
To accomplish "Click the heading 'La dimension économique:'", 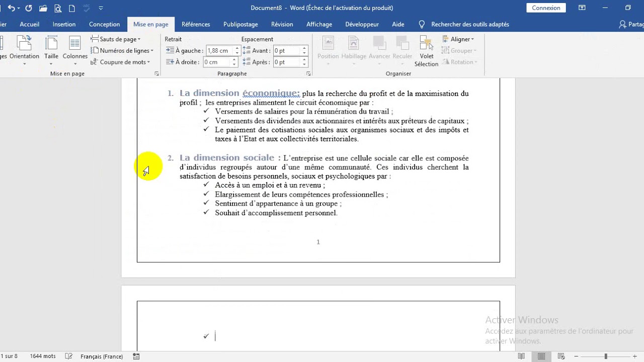I will tap(240, 93).
